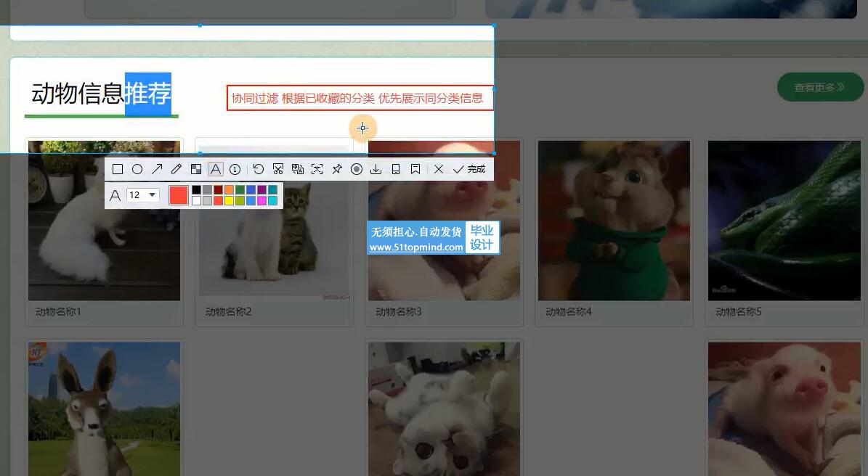Send the screenshot to phone
This screenshot has height=476, width=868.
pos(396,169)
